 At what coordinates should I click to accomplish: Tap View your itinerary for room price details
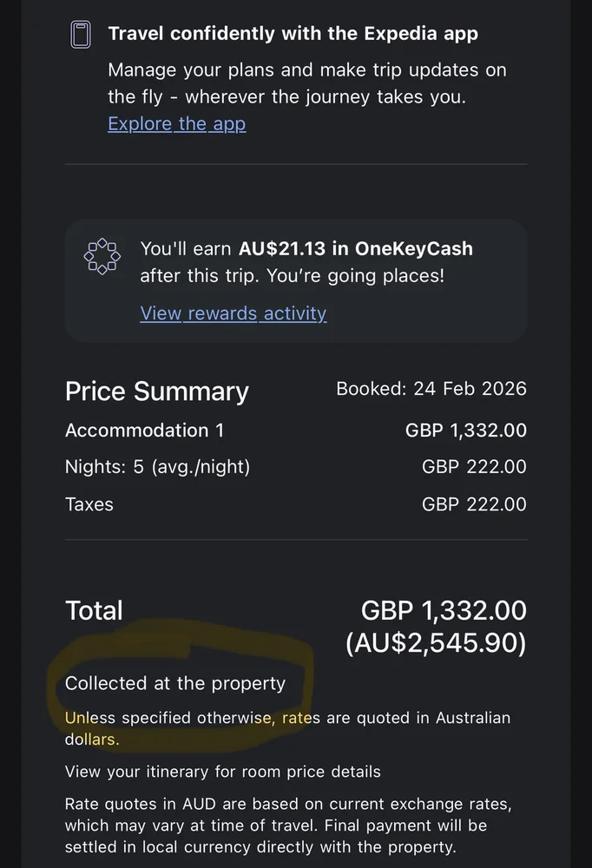click(x=222, y=771)
